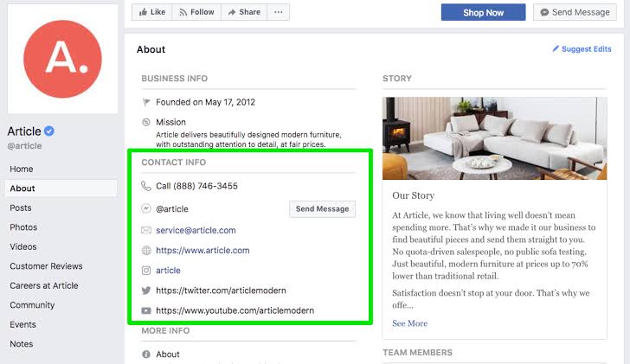Open Notes in the sidebar

point(22,344)
